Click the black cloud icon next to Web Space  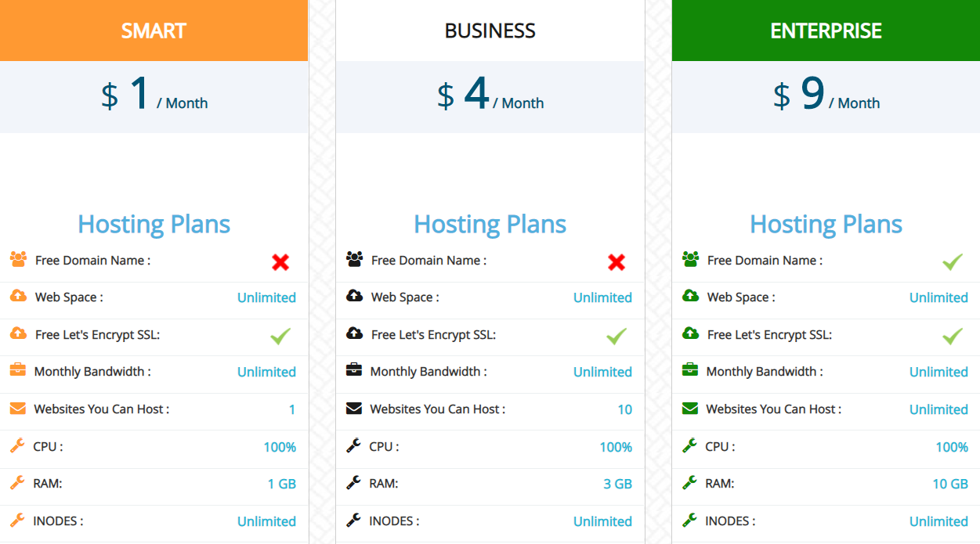point(354,296)
